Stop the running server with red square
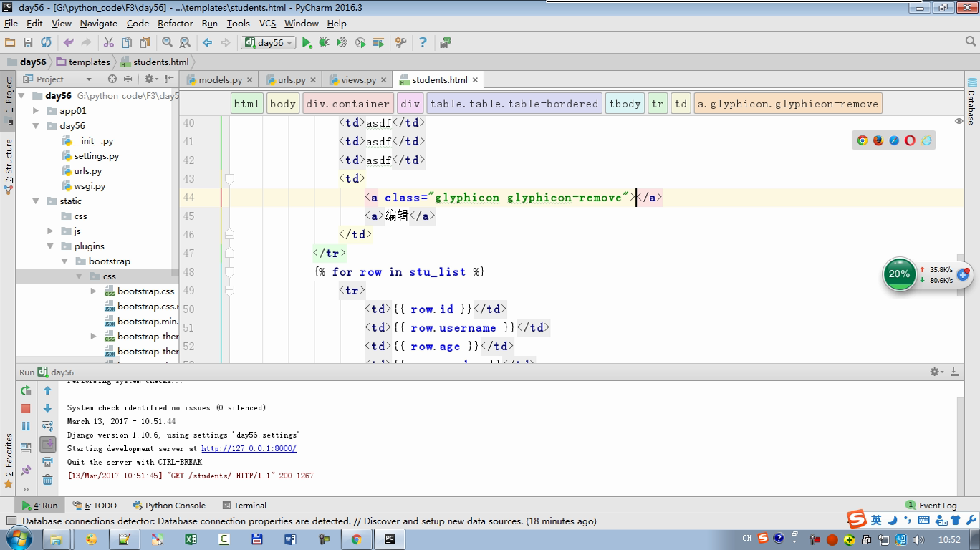Viewport: 980px width, 550px height. 26,408
